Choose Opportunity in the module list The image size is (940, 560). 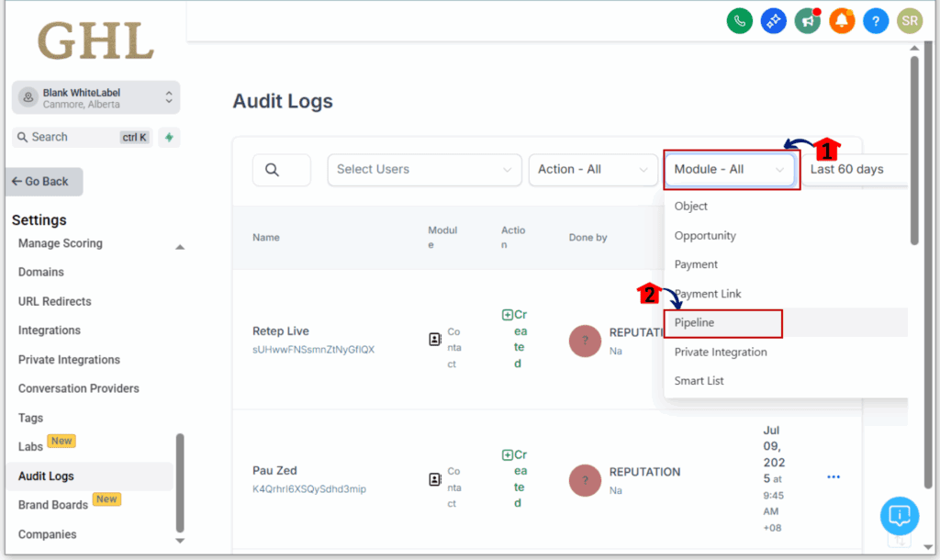coord(705,236)
